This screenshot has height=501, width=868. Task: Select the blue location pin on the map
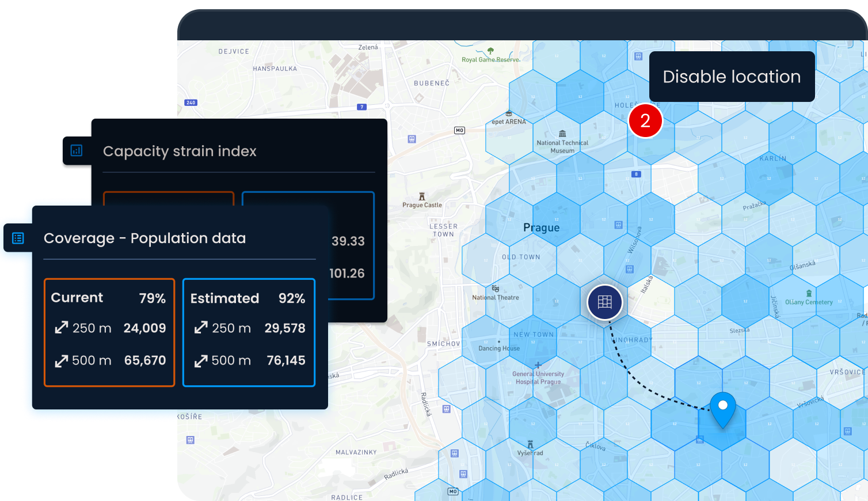coord(723,410)
